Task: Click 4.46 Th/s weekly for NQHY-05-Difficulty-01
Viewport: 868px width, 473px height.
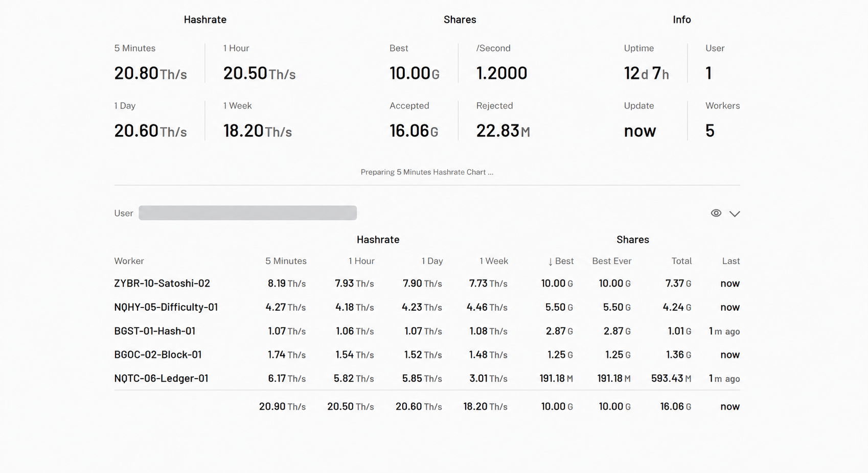Action: 487,308
